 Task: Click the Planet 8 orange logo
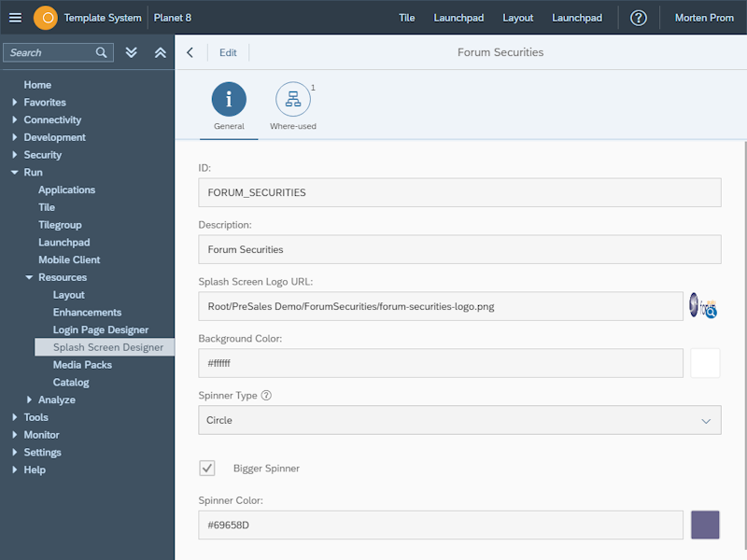point(45,18)
